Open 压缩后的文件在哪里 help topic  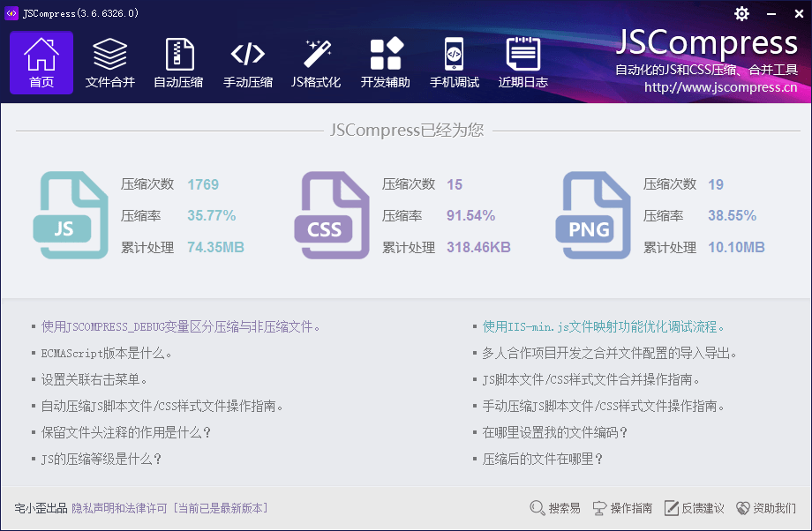[542, 459]
